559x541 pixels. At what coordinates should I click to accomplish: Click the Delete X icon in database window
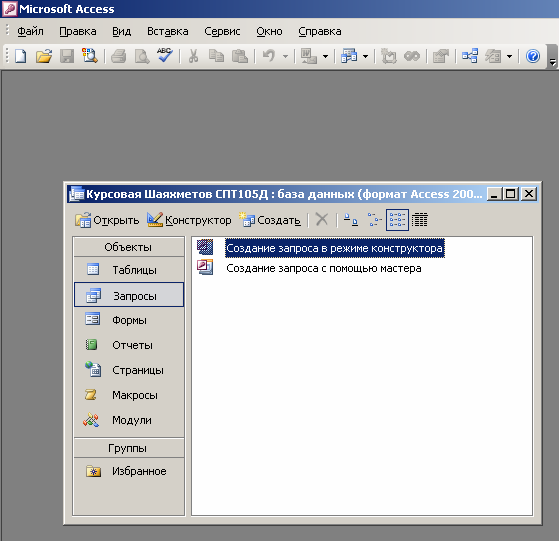[322, 220]
